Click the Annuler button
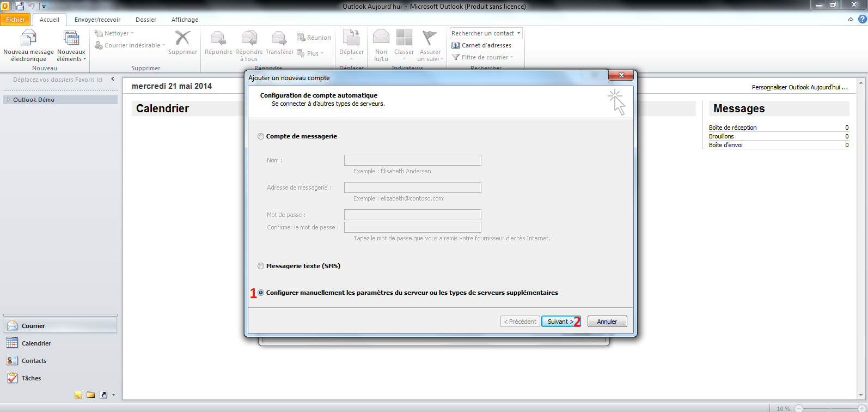Viewport: 868px width, 412px height. 607,322
